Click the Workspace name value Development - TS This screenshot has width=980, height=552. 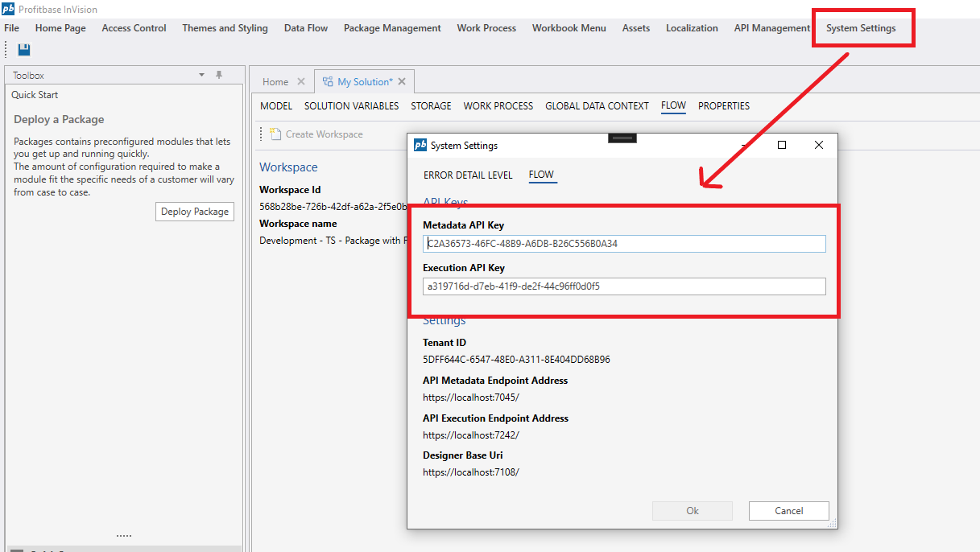pyautogui.click(x=333, y=241)
